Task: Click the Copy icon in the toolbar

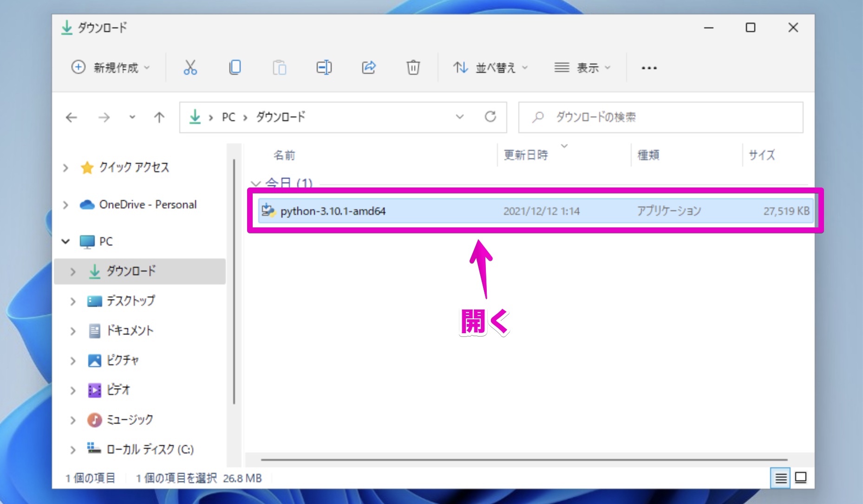Action: (x=235, y=67)
